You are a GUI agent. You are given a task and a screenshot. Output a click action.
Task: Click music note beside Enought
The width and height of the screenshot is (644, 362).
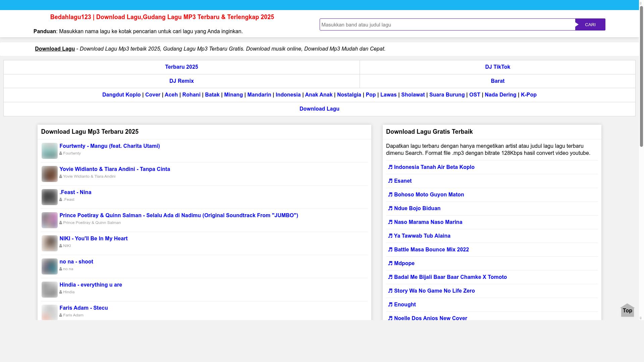pos(390,305)
